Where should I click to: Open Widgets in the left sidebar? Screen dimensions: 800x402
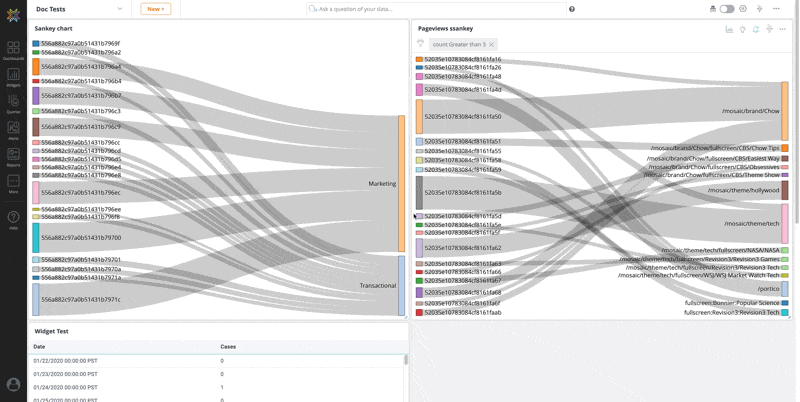coord(13,77)
